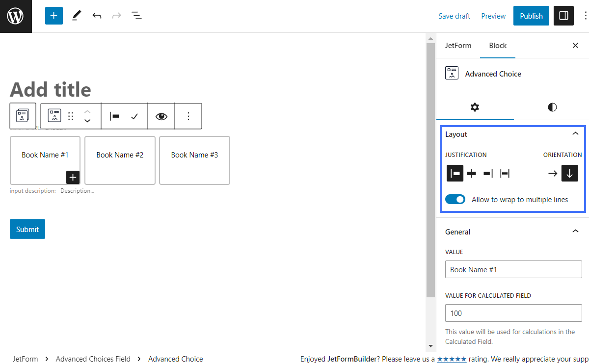Select the parent Advanced Choices Field icon
Viewport: 589px width, 364px height.
pyautogui.click(x=23, y=116)
